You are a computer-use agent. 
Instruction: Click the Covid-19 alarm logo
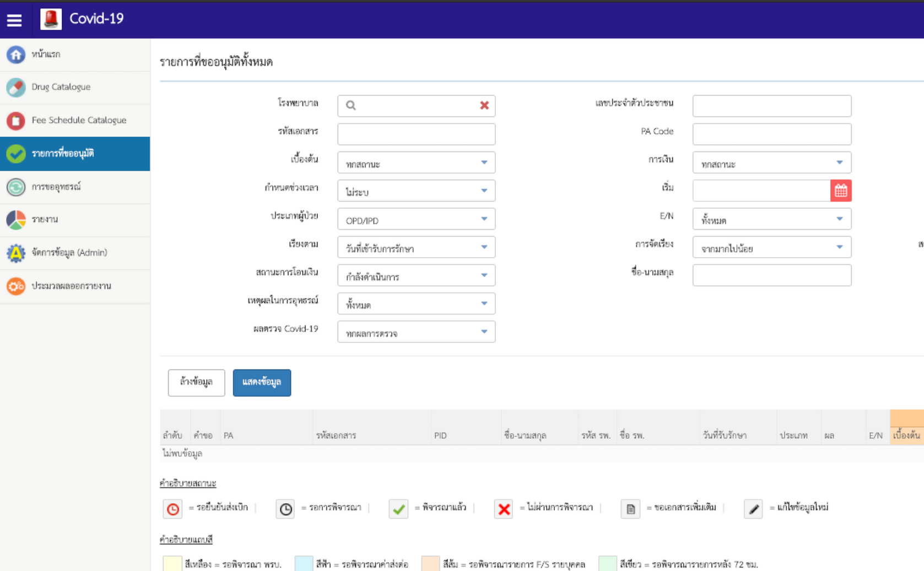pos(51,19)
